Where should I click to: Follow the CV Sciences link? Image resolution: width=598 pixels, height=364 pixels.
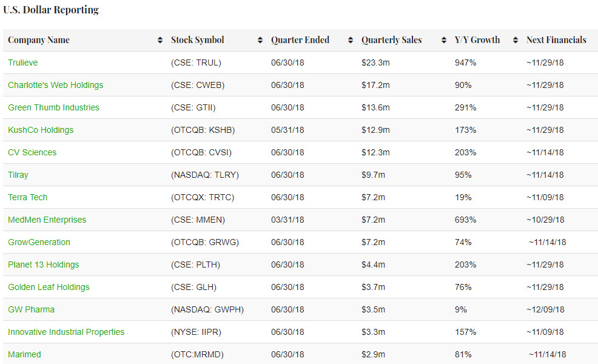point(32,152)
